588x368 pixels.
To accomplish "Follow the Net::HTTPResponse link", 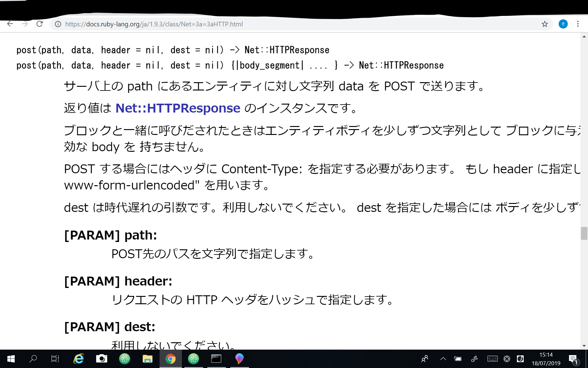I will [178, 108].
